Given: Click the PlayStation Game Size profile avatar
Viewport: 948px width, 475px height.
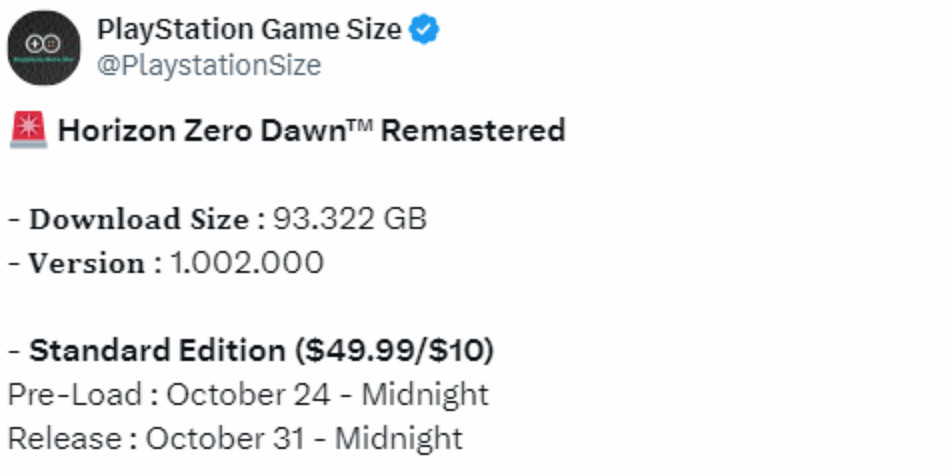Looking at the screenshot, I should pyautogui.click(x=44, y=47).
